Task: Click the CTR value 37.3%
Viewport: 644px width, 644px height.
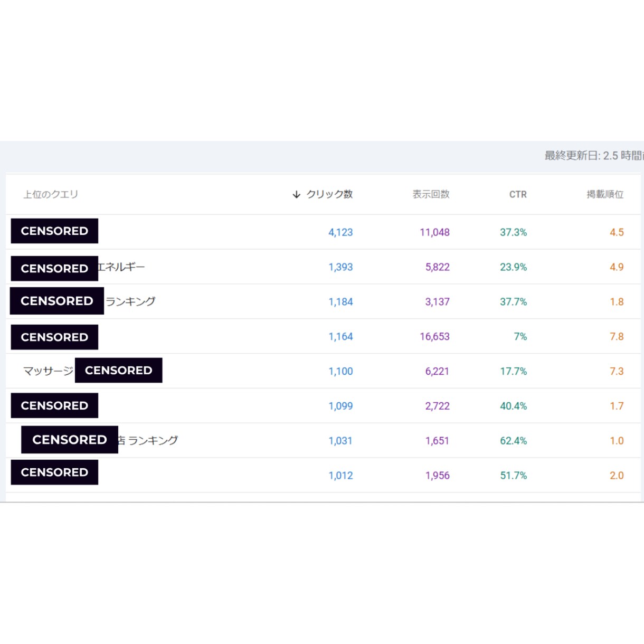Action: [x=513, y=232]
